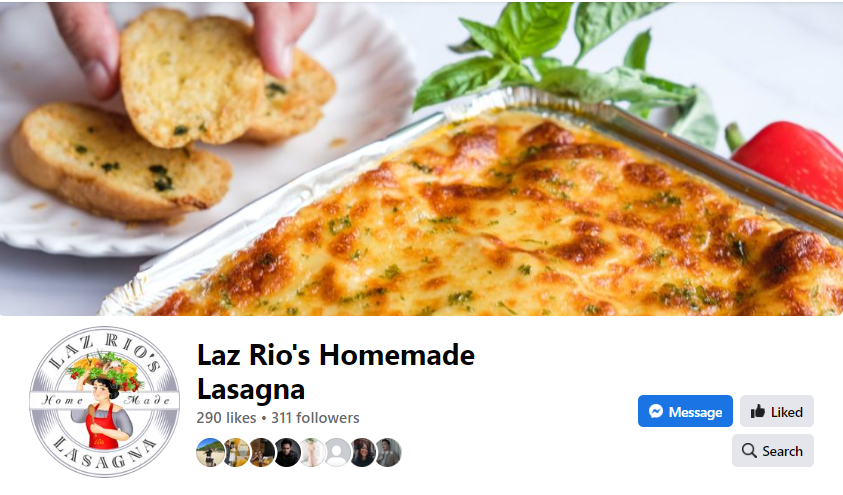View the 311 followers list
Image resolution: width=843 pixels, height=495 pixels.
click(315, 418)
